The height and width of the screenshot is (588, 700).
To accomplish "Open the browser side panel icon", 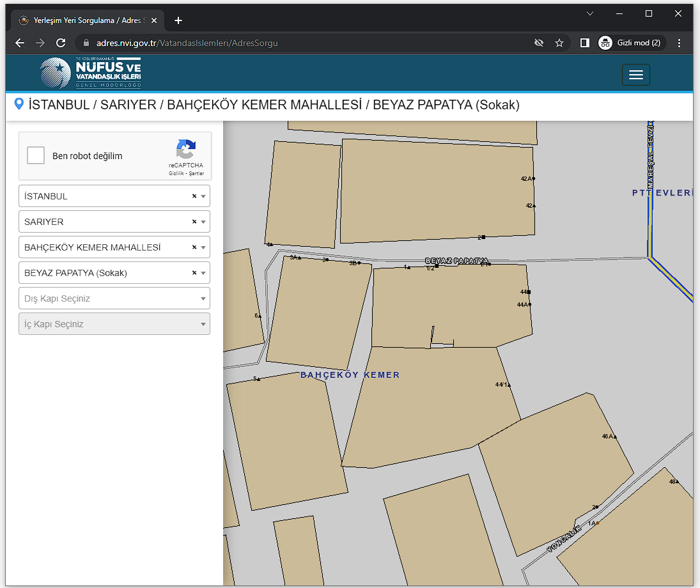I will pos(584,43).
